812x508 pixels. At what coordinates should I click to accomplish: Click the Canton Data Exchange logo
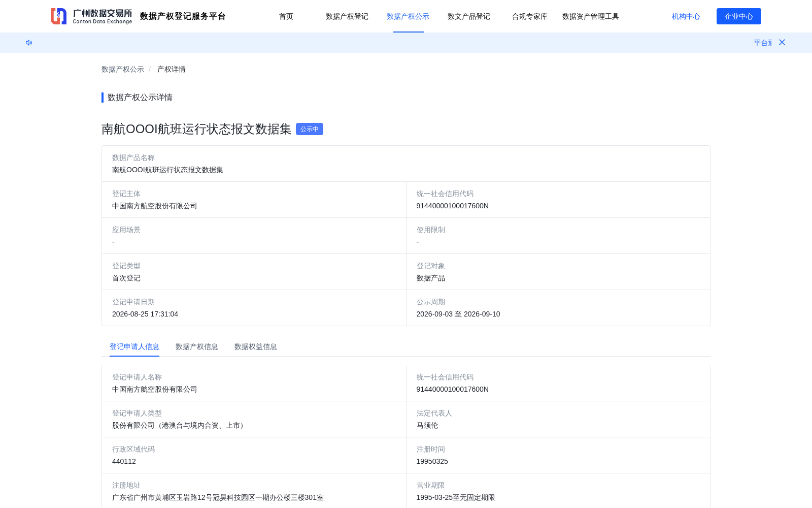pos(91,16)
